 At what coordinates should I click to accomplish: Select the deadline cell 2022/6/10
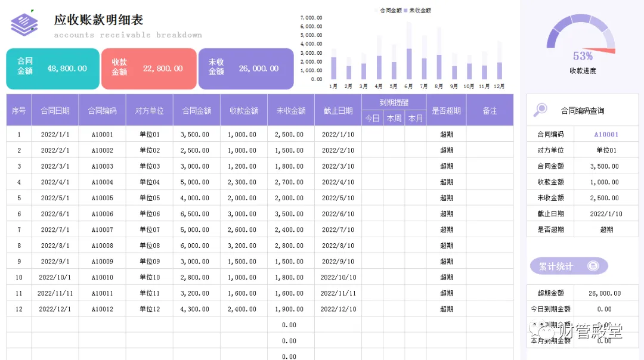[x=338, y=214]
